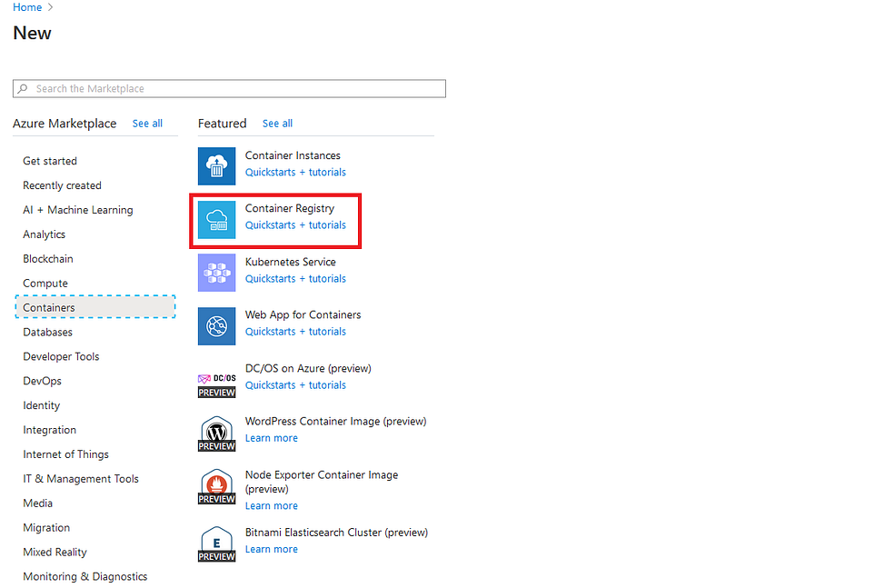
Task: Click the Node Exporter Container Image title
Action: pos(322,482)
